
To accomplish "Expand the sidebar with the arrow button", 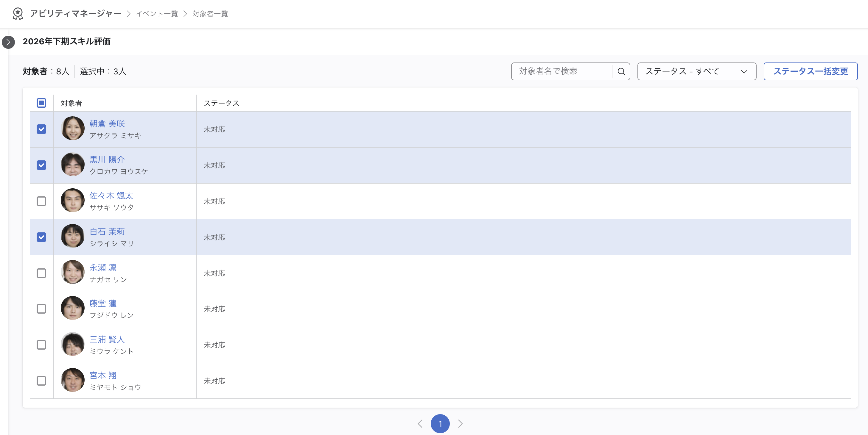I will point(8,42).
